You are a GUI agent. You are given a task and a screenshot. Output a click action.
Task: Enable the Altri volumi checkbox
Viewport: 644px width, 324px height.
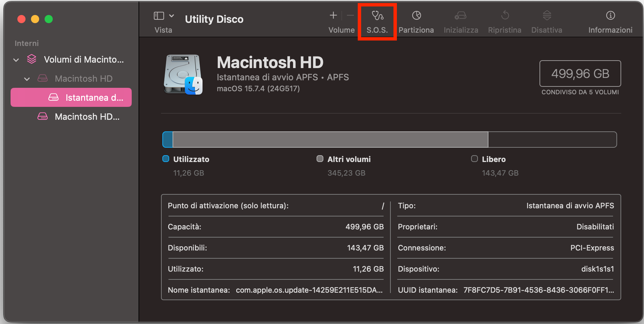320,159
